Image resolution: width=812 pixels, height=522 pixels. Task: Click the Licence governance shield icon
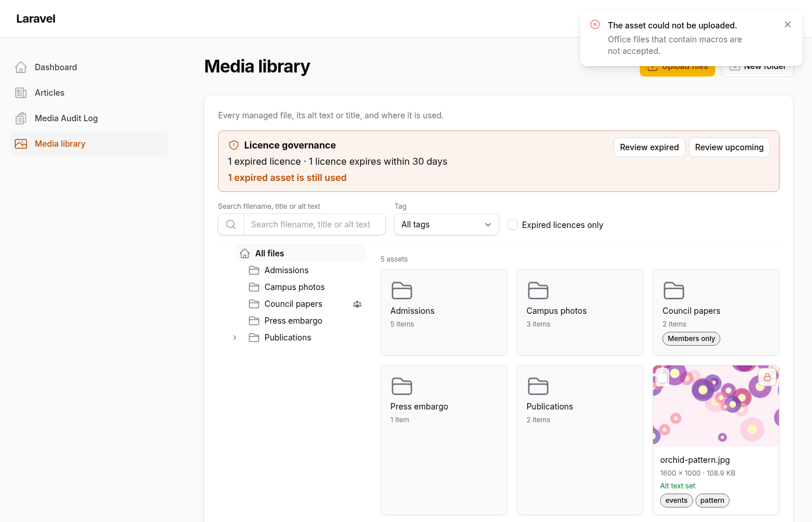tap(234, 145)
